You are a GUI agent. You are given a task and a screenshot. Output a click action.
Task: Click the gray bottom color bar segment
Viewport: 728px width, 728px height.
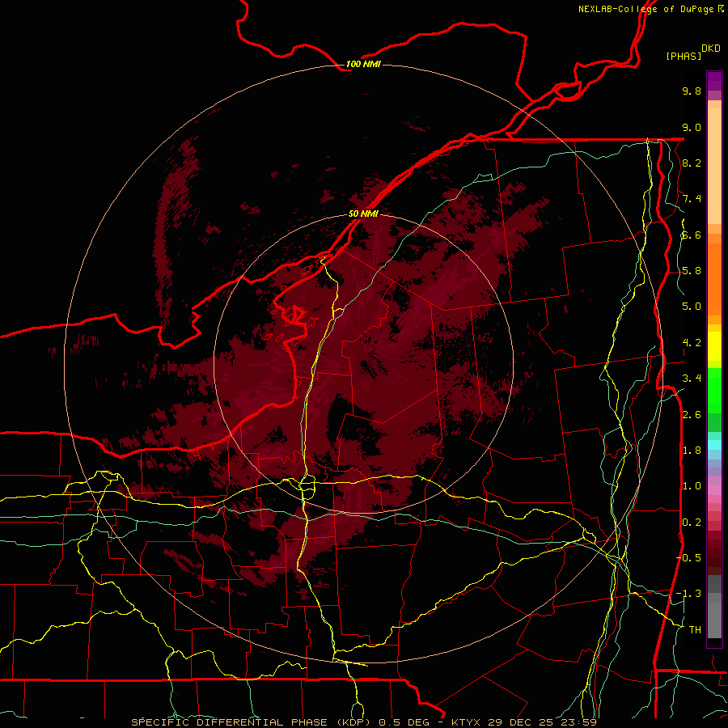click(x=714, y=617)
